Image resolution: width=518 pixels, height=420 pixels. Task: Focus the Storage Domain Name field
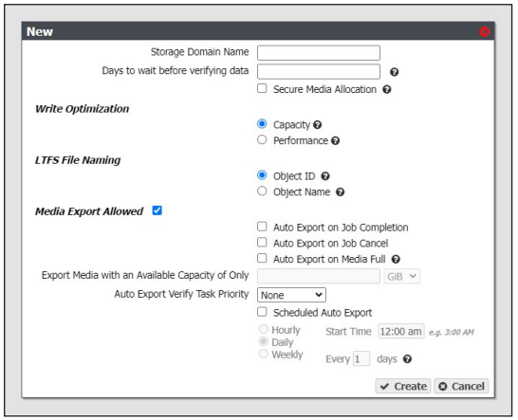(x=319, y=53)
